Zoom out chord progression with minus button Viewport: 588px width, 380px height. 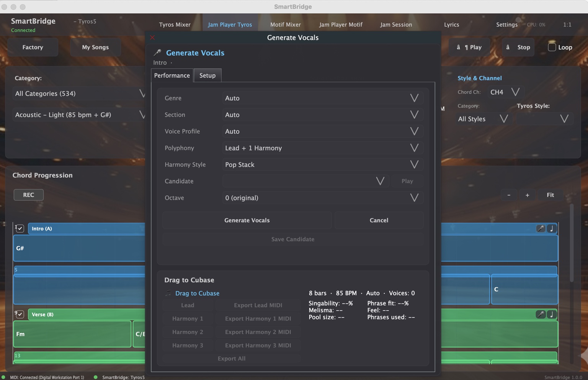point(509,195)
